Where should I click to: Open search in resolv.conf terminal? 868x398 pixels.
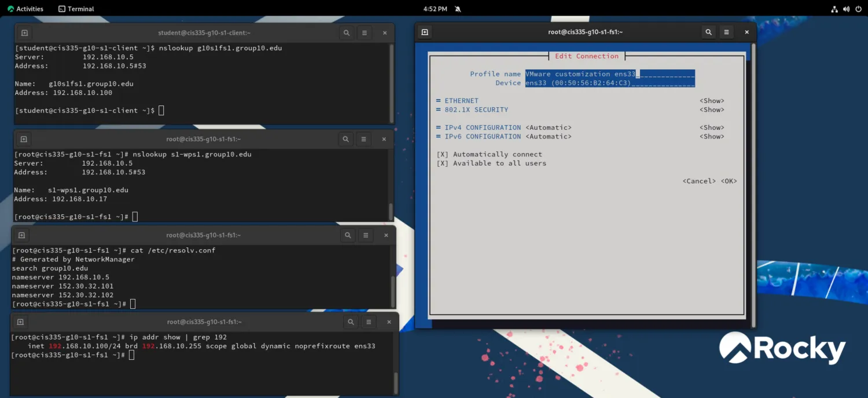point(348,235)
